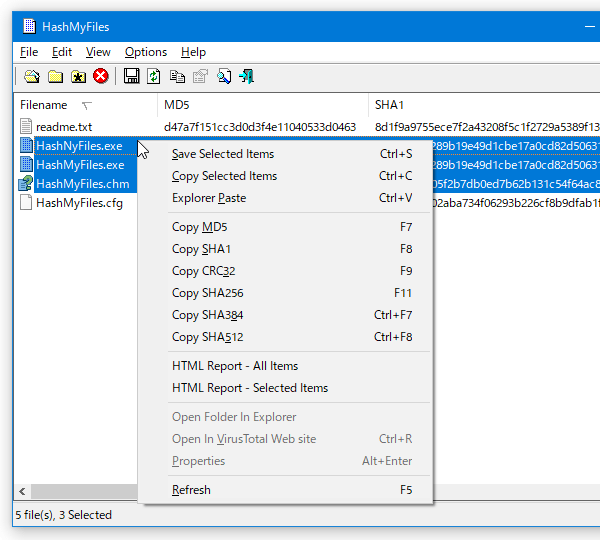This screenshot has width=600, height=540.
Task: Click the grayed Open Folder In Explorer entry
Action: coord(285,417)
